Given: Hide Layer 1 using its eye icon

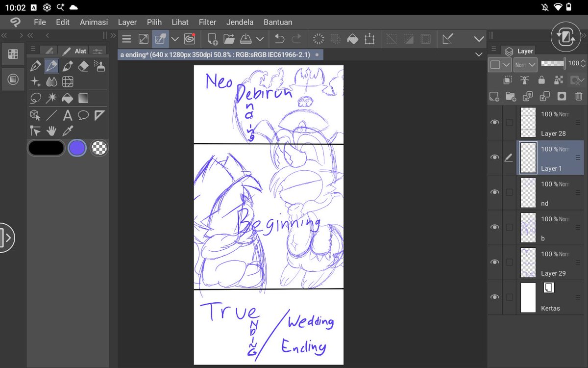Looking at the screenshot, I should coord(495,157).
